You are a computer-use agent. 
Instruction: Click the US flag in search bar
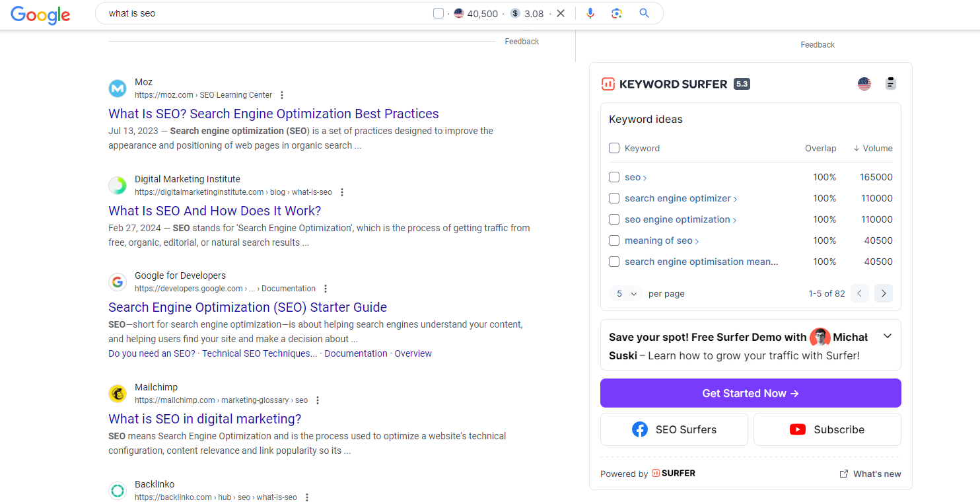click(459, 13)
